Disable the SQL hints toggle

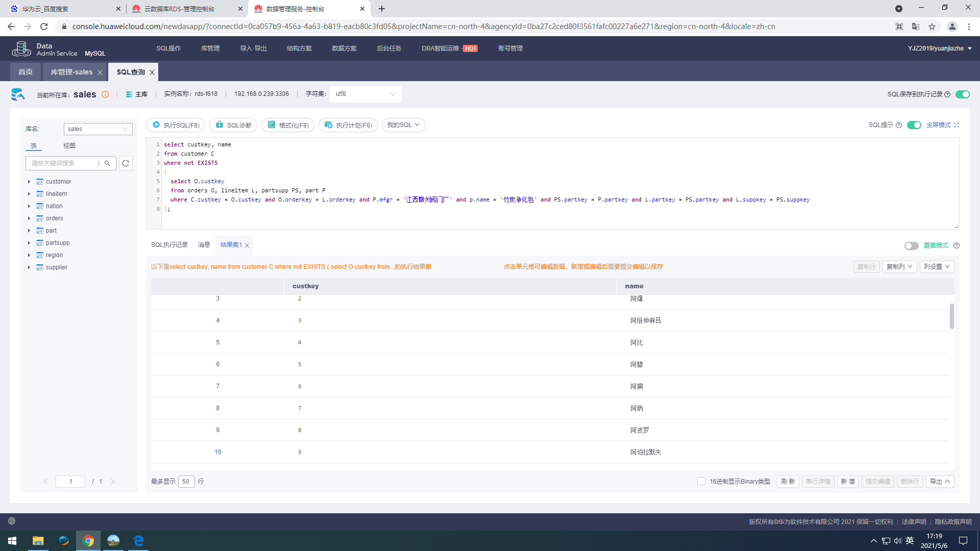click(x=914, y=125)
